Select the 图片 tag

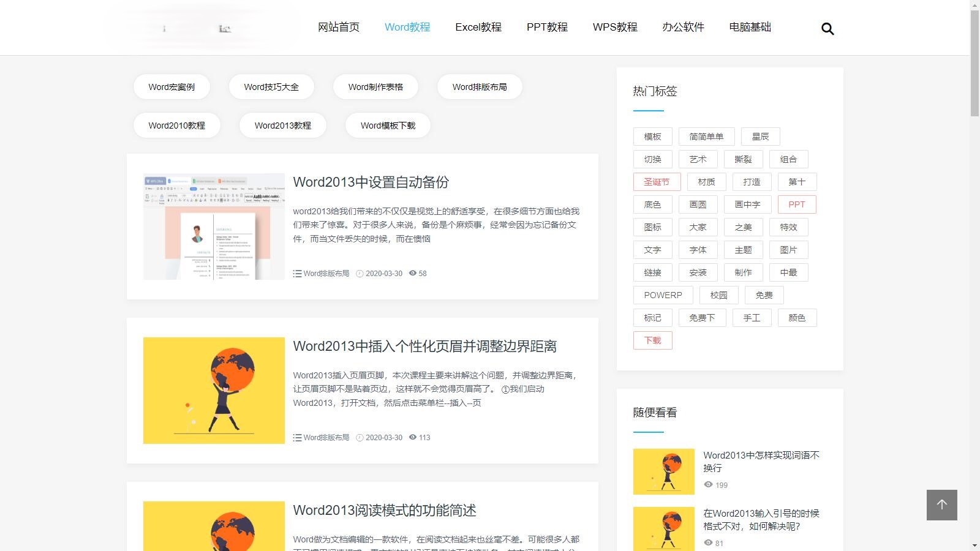(788, 250)
